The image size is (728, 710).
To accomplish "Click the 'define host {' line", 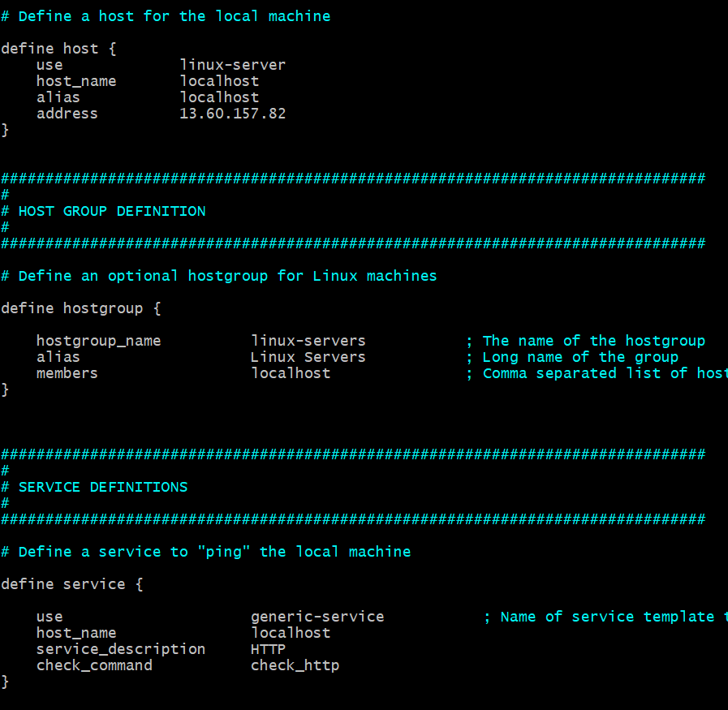I will [58, 49].
